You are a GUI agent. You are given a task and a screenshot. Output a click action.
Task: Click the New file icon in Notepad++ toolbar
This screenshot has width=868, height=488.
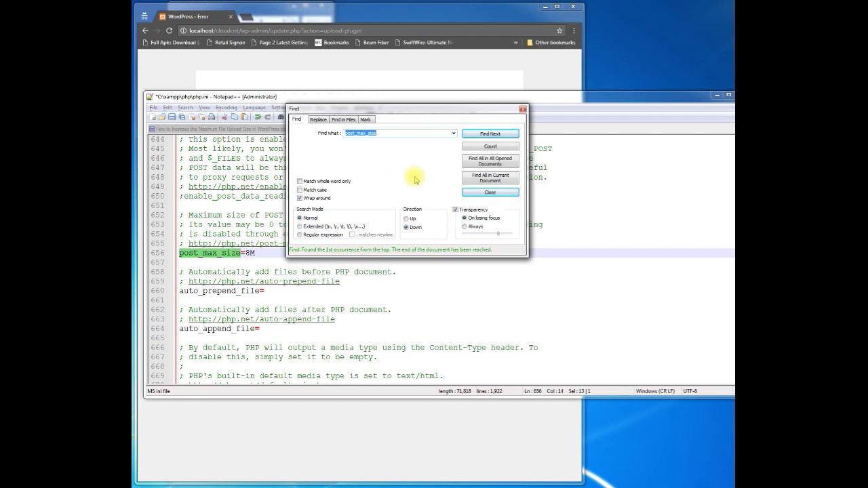[x=153, y=117]
